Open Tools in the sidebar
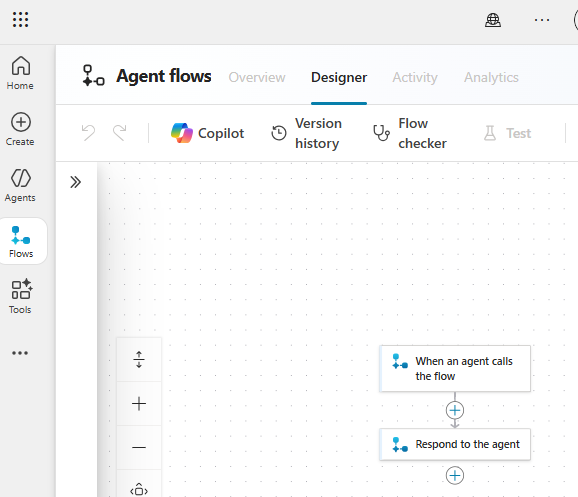 point(20,296)
